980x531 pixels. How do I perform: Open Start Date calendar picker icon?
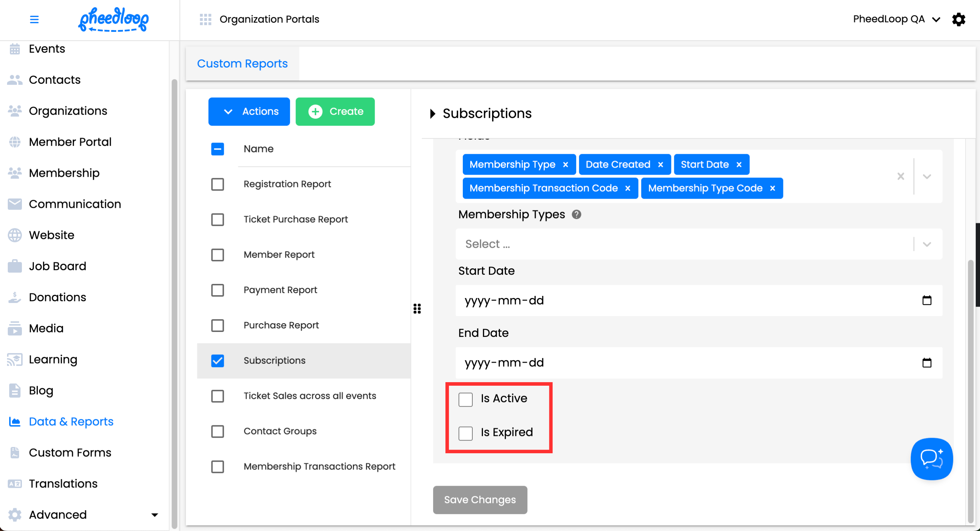tap(926, 300)
